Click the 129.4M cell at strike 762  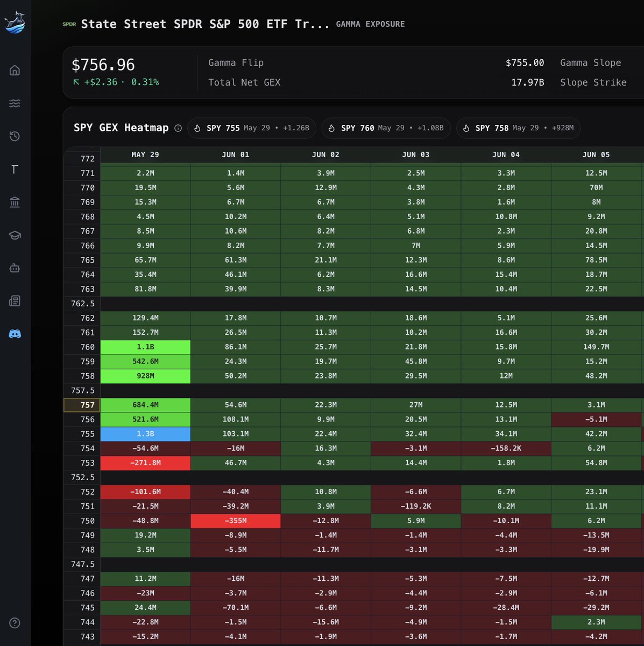[145, 318]
